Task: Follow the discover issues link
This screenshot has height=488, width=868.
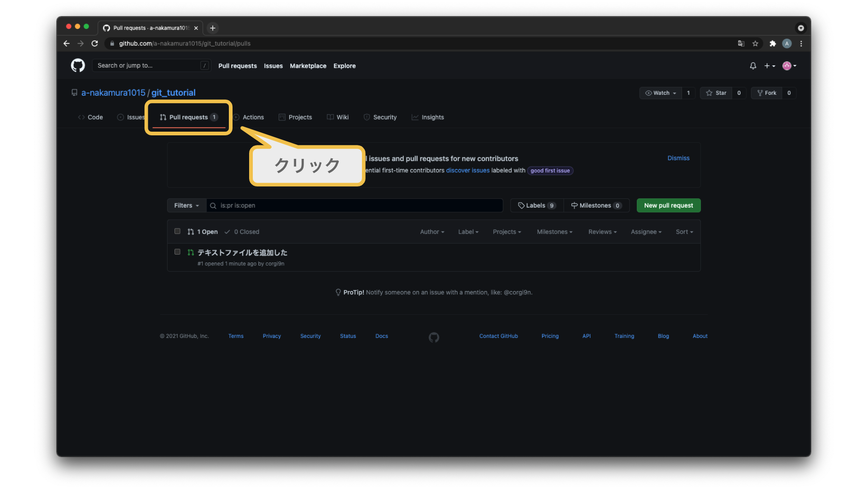Action: [x=467, y=170]
